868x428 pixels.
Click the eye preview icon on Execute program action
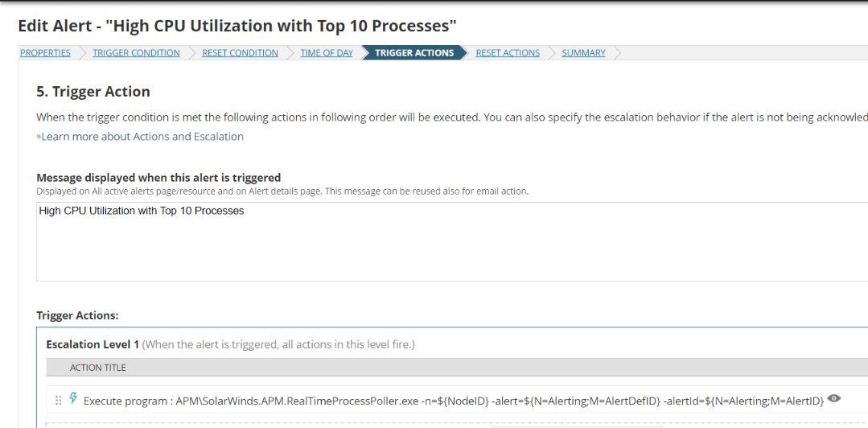tap(834, 398)
